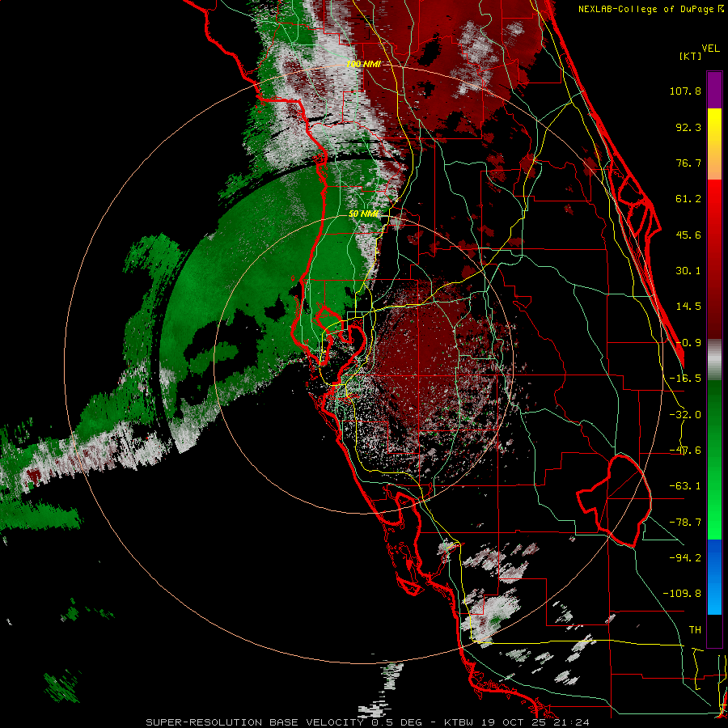The width and height of the screenshot is (728, 728).
Task: Click the [KT] units label
Action: coord(690,56)
